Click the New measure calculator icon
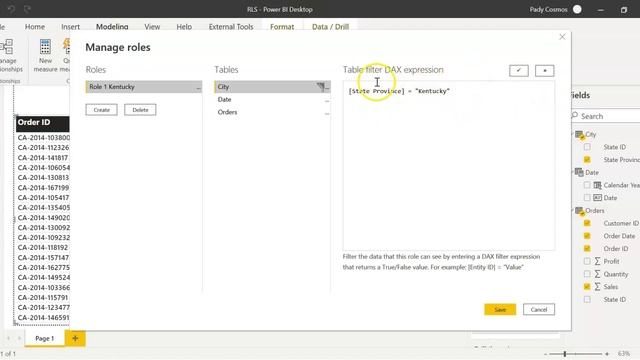 pos(45,47)
